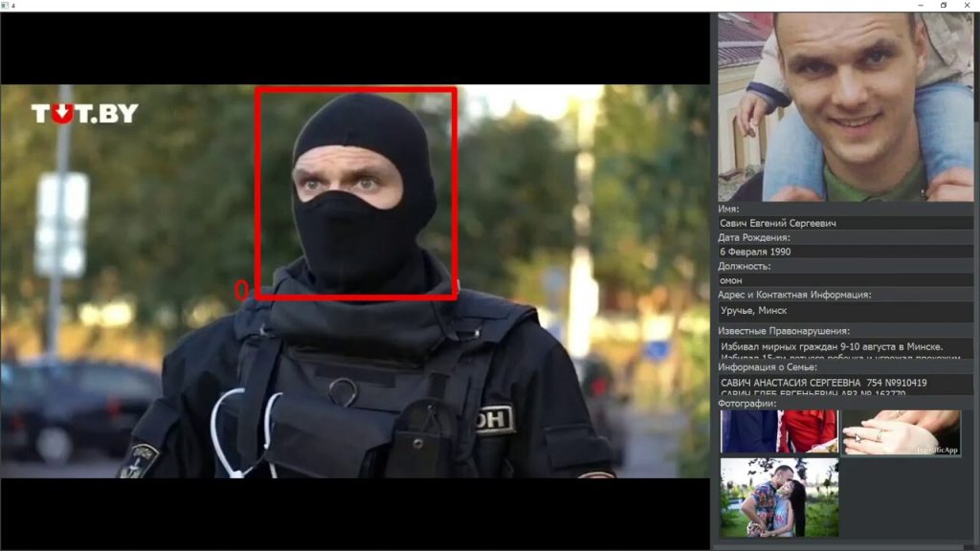Image resolution: width=980 pixels, height=551 pixels.
Task: Click the Должность field showing "омон"
Action: click(844, 280)
